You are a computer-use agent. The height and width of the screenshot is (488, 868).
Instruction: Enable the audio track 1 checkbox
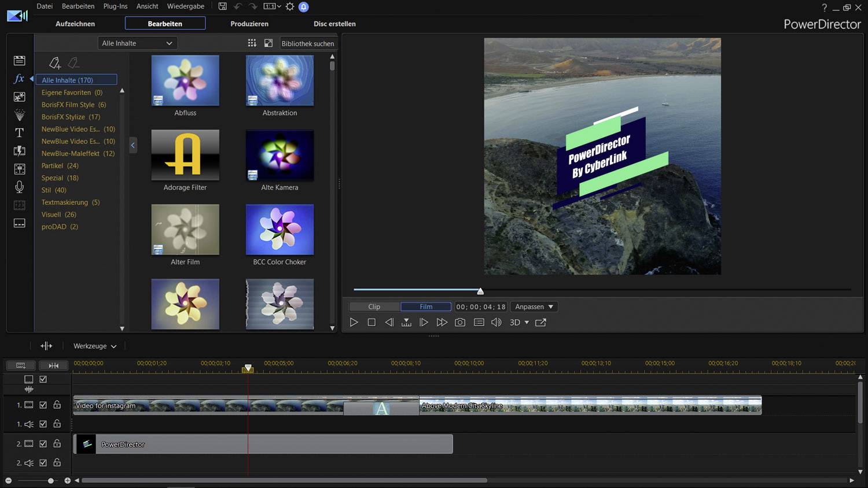43,424
